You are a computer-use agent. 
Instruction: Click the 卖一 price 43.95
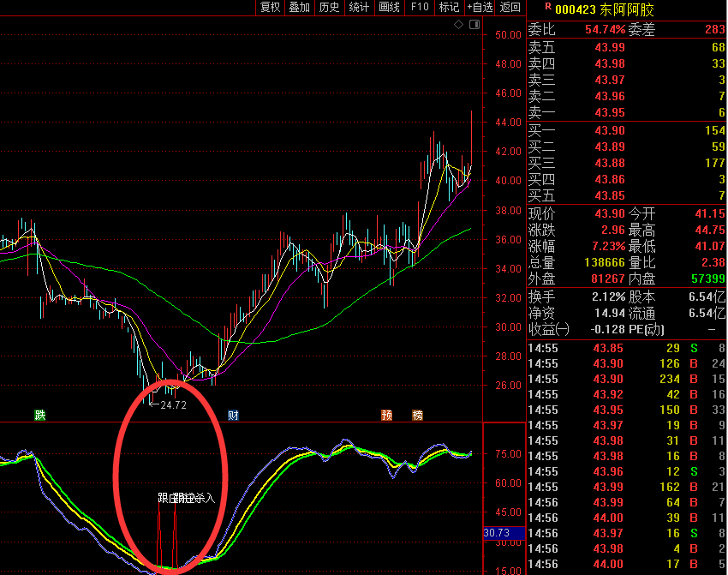pos(610,112)
